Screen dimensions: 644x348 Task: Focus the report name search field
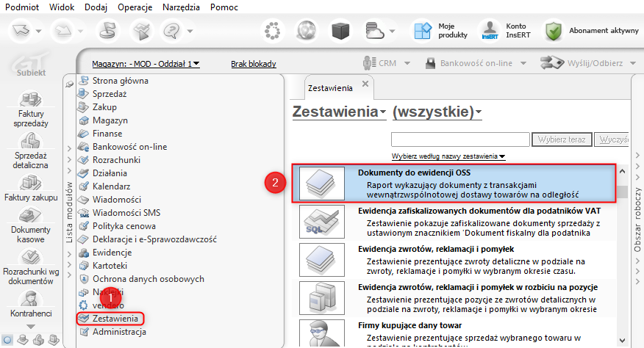[x=460, y=139]
